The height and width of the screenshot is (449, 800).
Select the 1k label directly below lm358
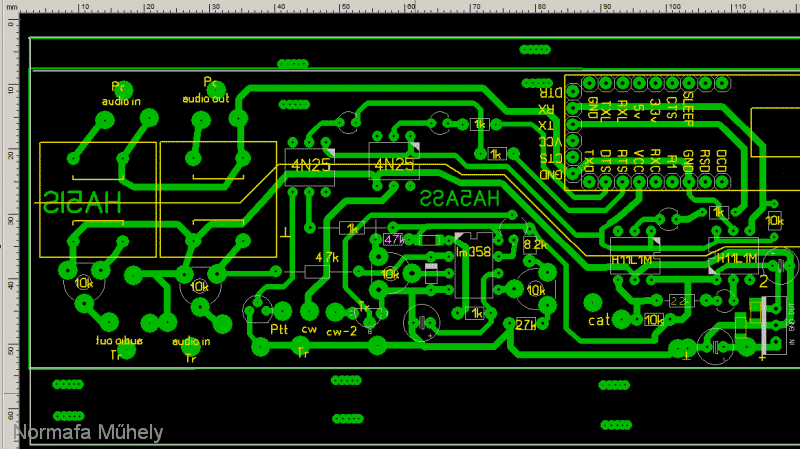477,313
